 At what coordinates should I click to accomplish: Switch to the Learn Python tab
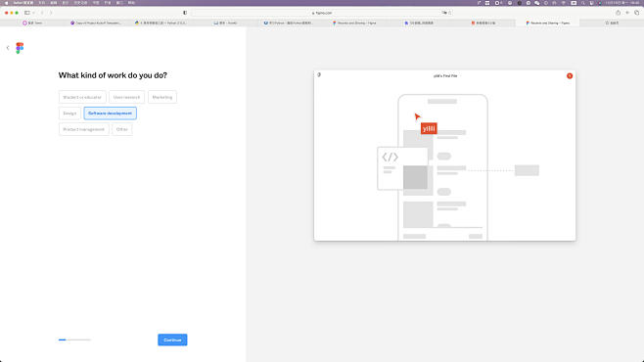tap(290, 23)
